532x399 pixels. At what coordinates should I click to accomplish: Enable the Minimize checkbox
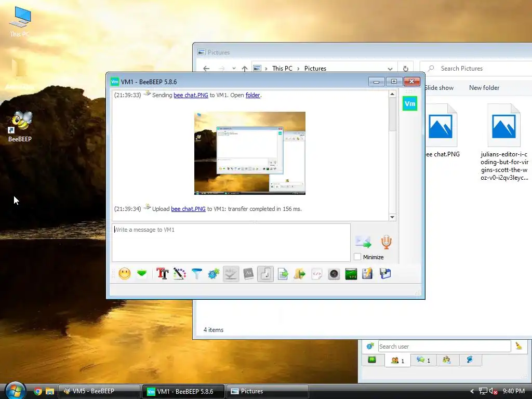[x=357, y=257]
